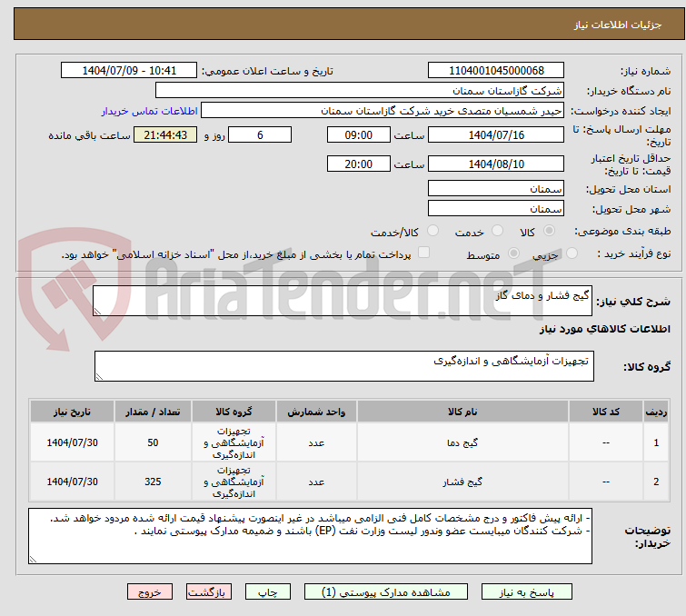
Task: Click the validity time field 20:00
Action: [x=358, y=164]
